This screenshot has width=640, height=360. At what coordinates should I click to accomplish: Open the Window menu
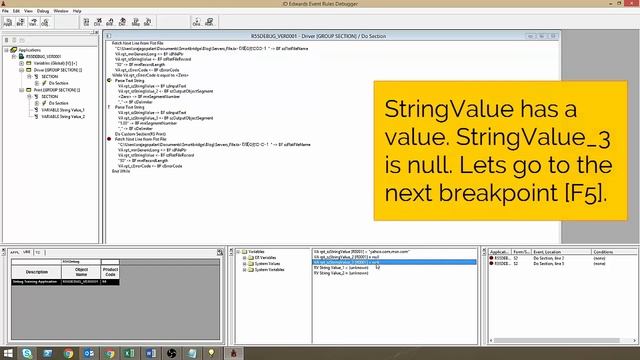(61, 11)
